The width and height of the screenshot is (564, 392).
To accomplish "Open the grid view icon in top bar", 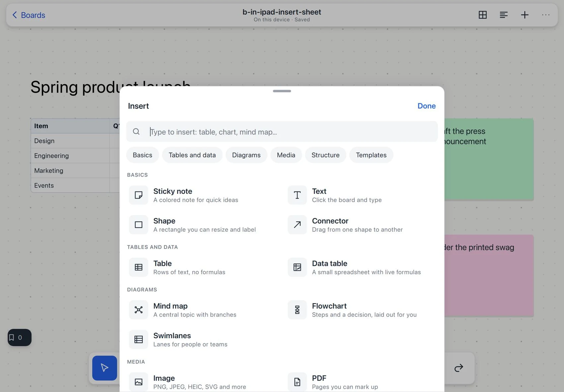I will [x=483, y=15].
